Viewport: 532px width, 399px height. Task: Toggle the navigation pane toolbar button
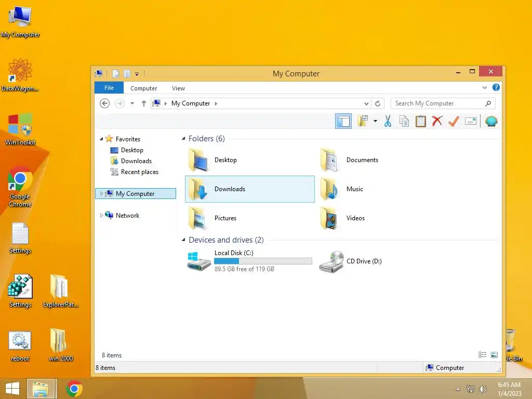(343, 121)
